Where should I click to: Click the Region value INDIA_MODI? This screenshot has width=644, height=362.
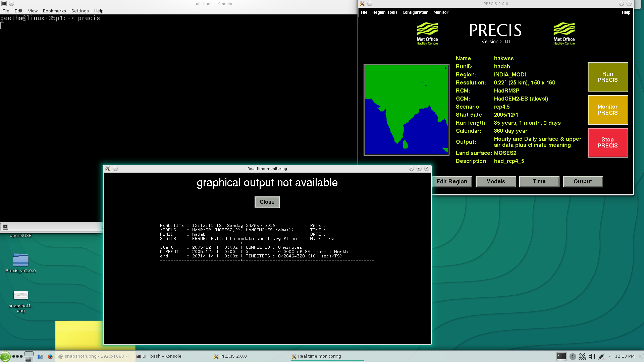(510, 75)
